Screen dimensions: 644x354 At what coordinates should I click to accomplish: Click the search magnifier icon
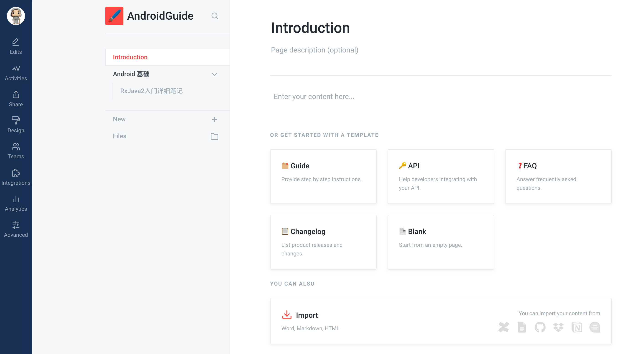pos(215,16)
